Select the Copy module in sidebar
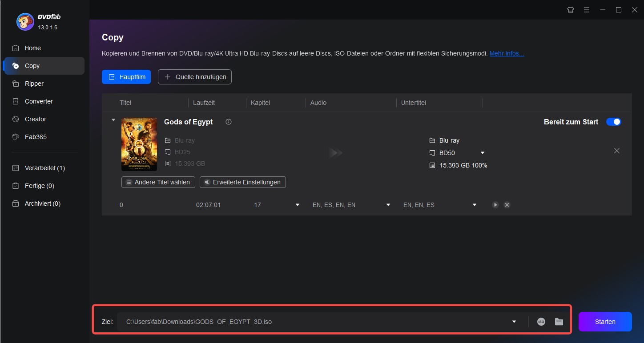The width and height of the screenshot is (644, 343). 43,66
